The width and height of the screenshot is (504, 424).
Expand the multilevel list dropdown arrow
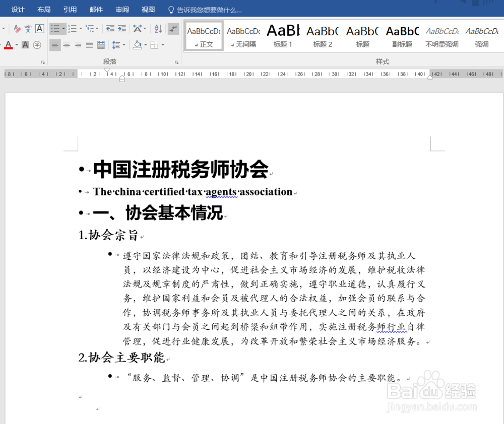[x=97, y=29]
